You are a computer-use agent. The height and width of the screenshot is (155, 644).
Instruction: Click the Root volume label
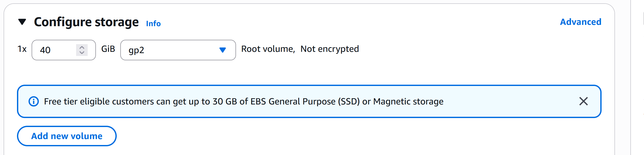(x=268, y=49)
